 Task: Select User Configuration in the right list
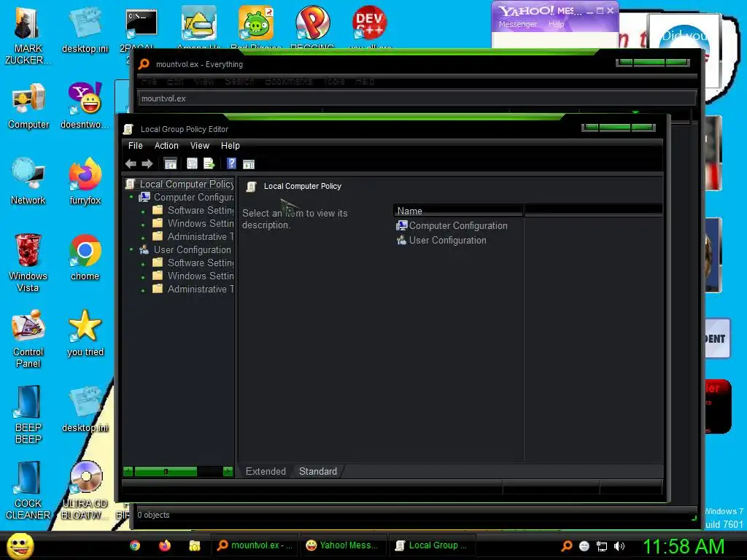coord(441,240)
